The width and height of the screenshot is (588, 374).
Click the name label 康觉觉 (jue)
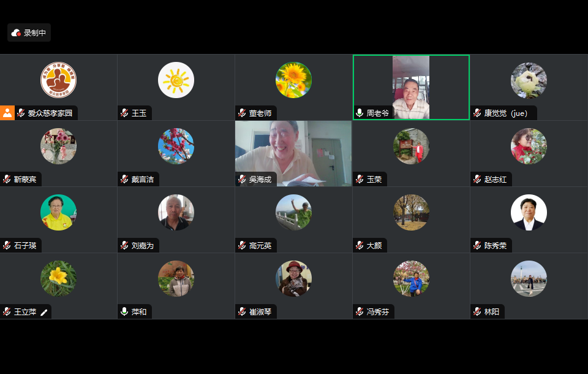point(505,113)
